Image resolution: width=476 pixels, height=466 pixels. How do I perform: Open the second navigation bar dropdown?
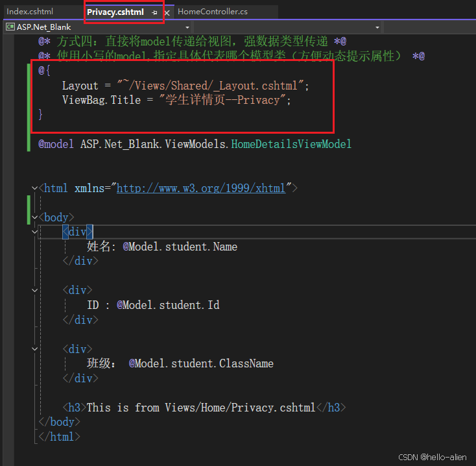click(377, 27)
